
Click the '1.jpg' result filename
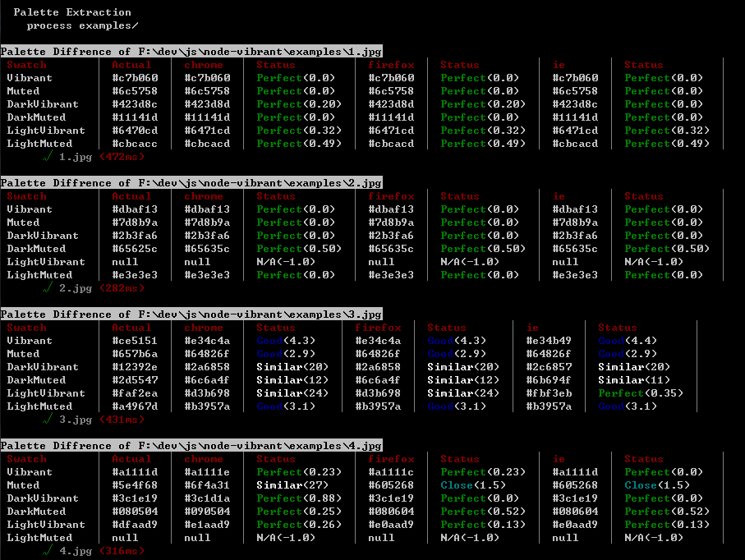click(x=76, y=157)
